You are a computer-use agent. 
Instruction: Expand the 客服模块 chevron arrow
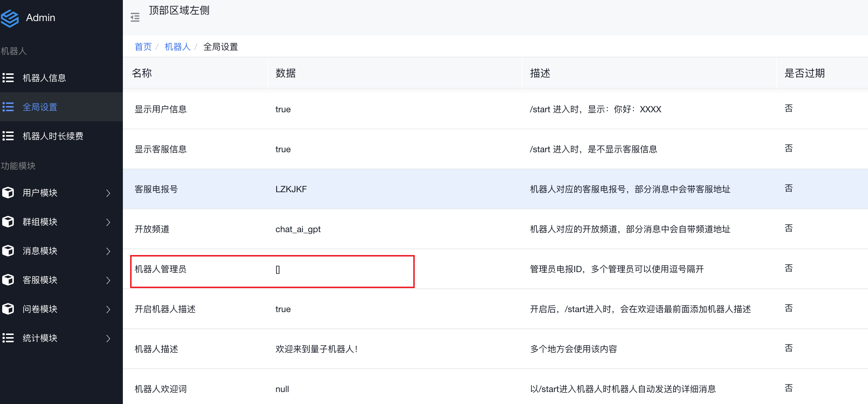[x=108, y=280]
